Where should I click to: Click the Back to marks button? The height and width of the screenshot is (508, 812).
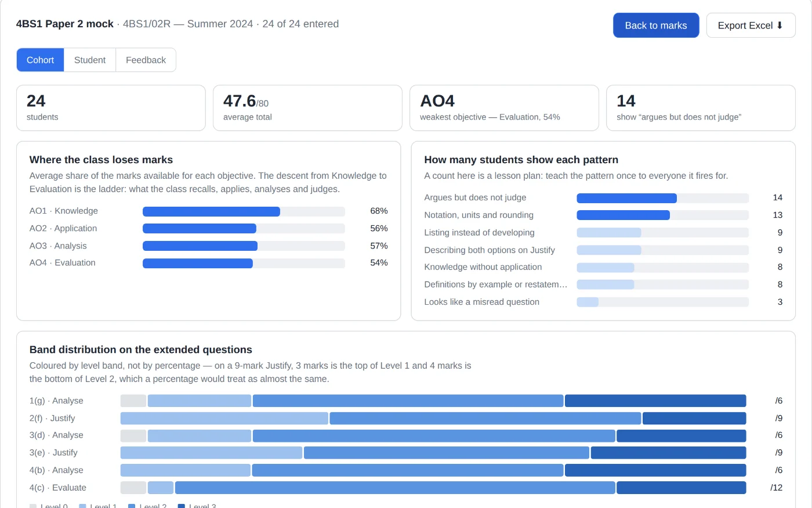pos(656,26)
